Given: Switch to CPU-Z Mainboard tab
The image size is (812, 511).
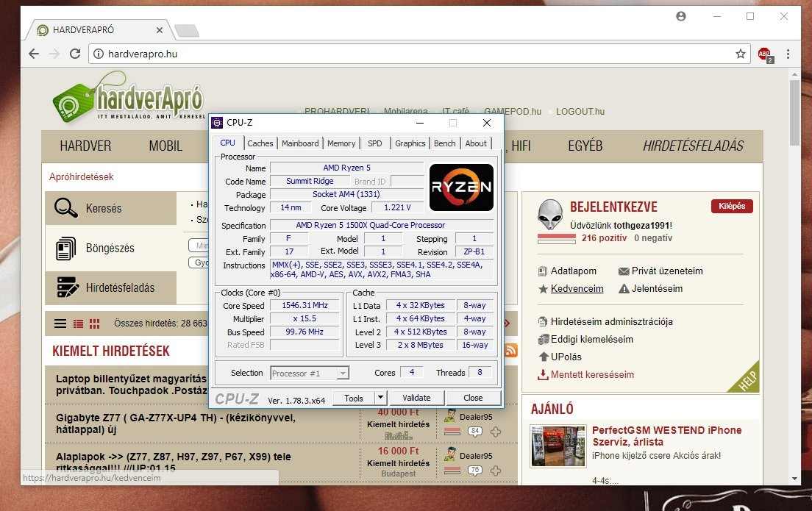Looking at the screenshot, I should click(300, 143).
